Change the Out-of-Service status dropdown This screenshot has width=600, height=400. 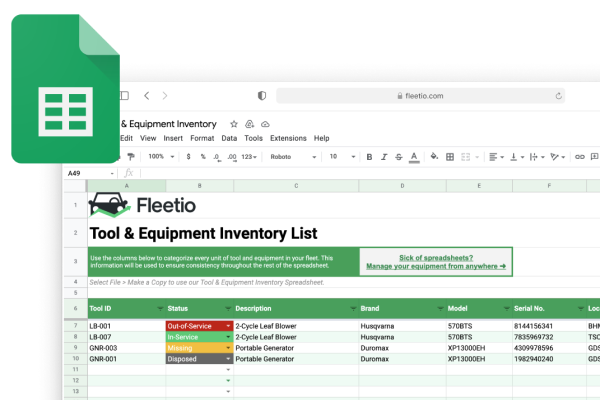click(x=228, y=326)
